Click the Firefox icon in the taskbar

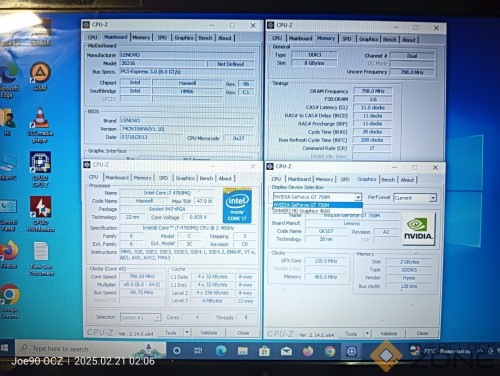coord(308,351)
